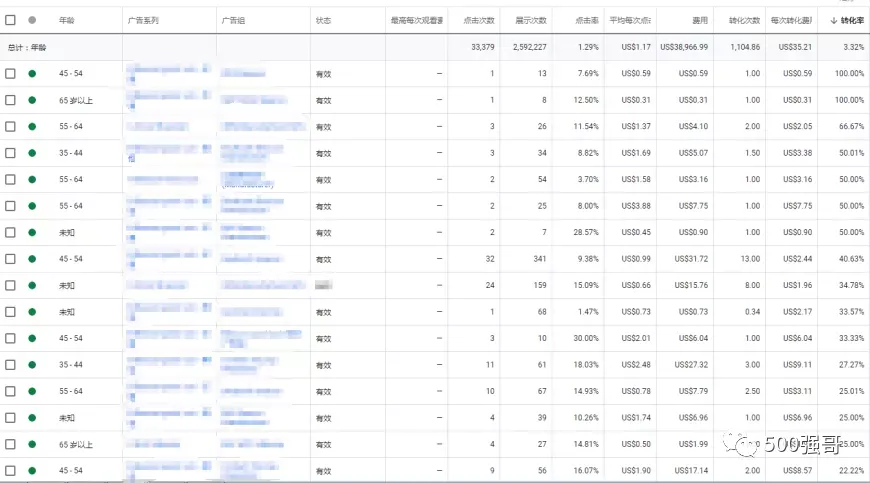Click the green status dot in the 27.27% conversion rate row
Screen dimensions: 870x483
pyautogui.click(x=32, y=365)
